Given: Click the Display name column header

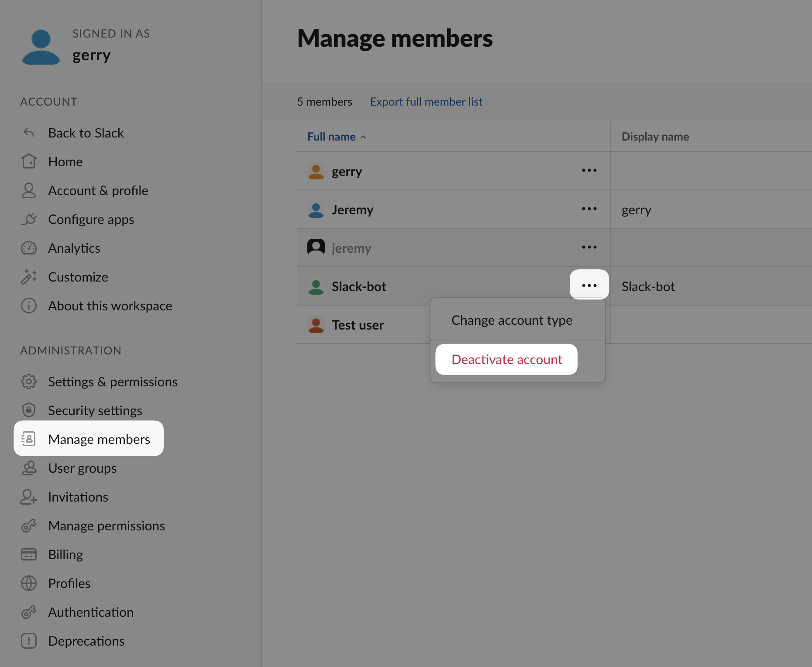Looking at the screenshot, I should [x=655, y=137].
